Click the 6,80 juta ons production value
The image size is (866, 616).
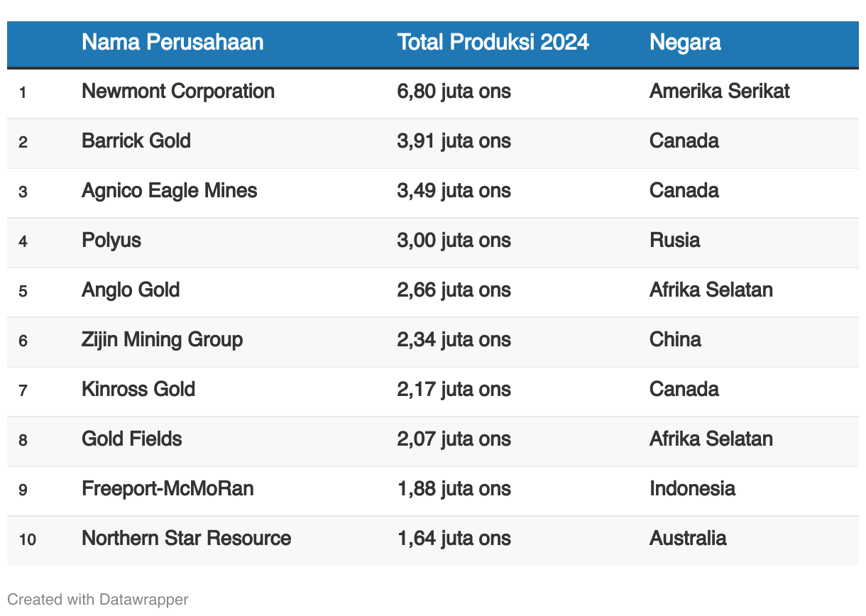coord(454,92)
